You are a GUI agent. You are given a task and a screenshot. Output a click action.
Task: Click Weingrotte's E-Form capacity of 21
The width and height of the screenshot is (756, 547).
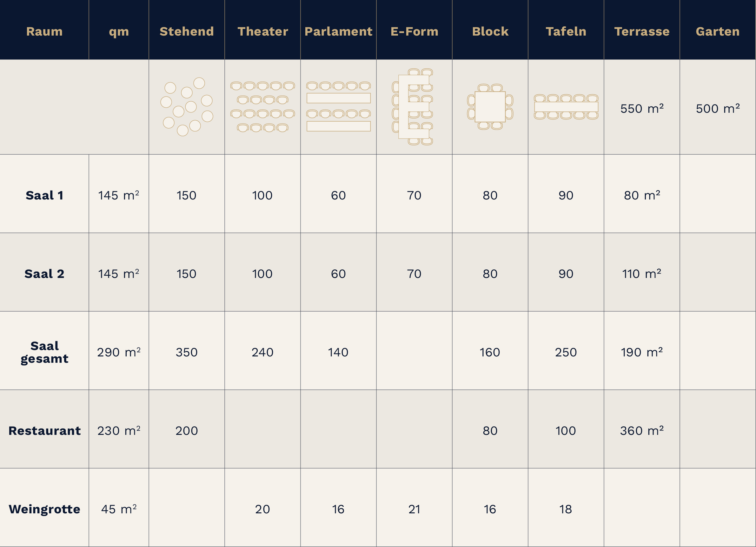tap(414, 509)
